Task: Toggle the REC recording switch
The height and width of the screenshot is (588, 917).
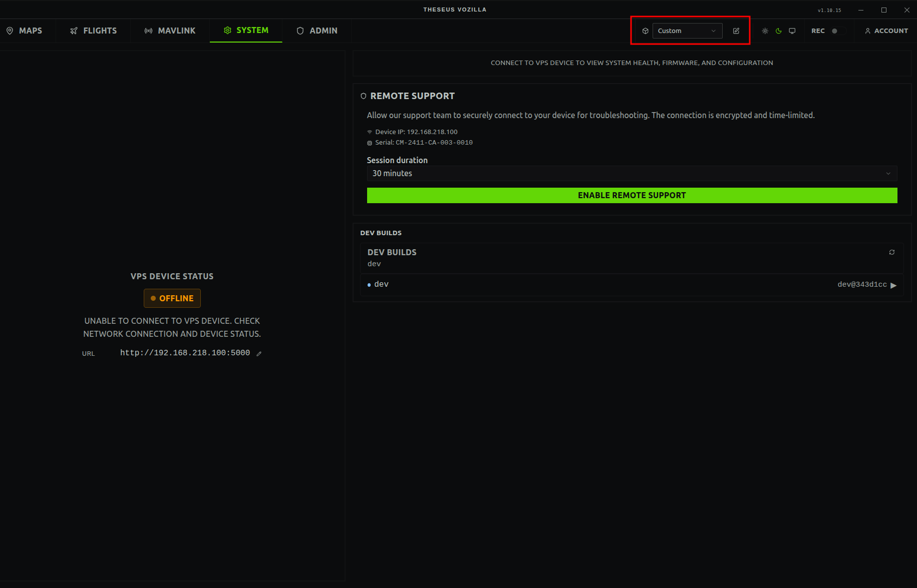Action: click(x=837, y=31)
